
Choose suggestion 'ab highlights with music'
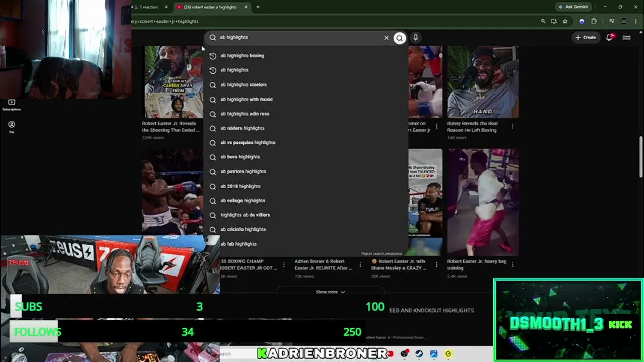tap(306, 100)
